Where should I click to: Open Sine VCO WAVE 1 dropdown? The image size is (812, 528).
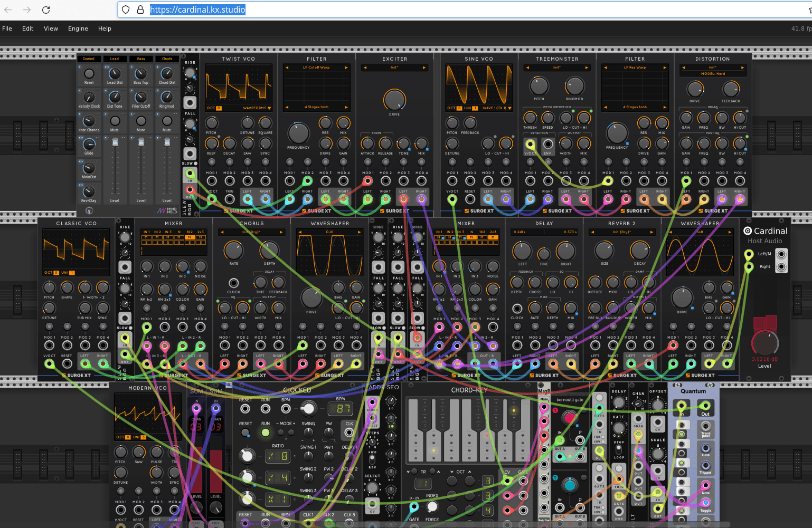(497, 108)
